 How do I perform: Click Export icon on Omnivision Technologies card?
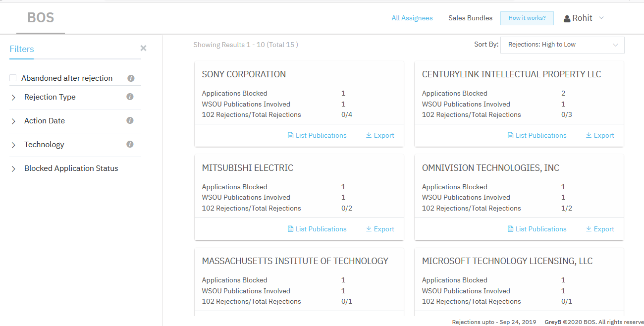tap(589, 229)
